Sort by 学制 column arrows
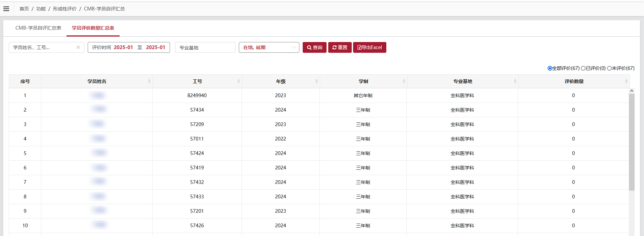 (x=404, y=81)
